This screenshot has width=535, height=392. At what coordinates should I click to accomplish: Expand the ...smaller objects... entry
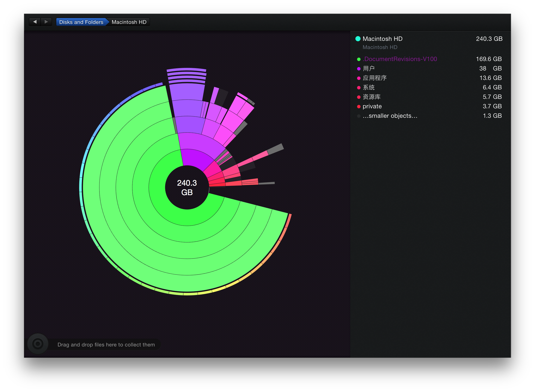tap(390, 116)
